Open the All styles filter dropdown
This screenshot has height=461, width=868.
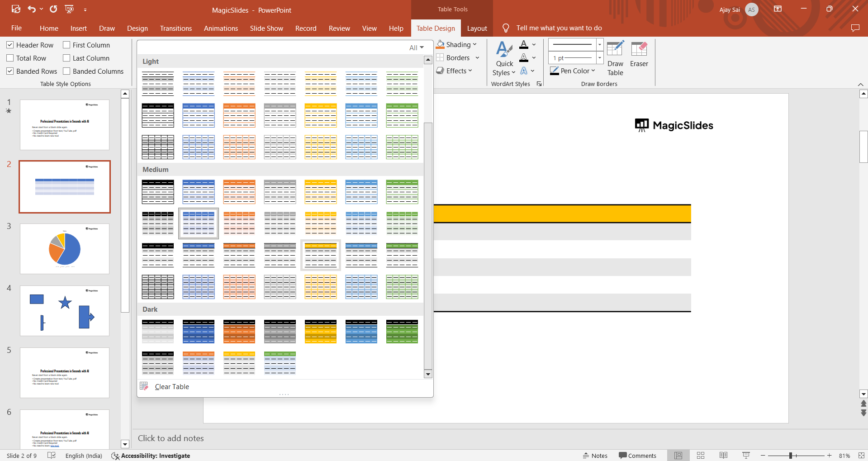[416, 48]
